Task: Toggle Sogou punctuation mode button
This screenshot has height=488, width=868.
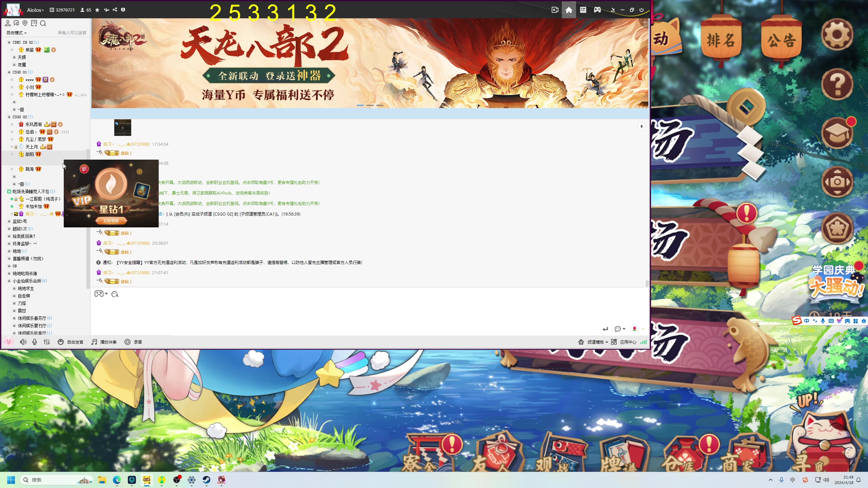Action: tap(815, 321)
